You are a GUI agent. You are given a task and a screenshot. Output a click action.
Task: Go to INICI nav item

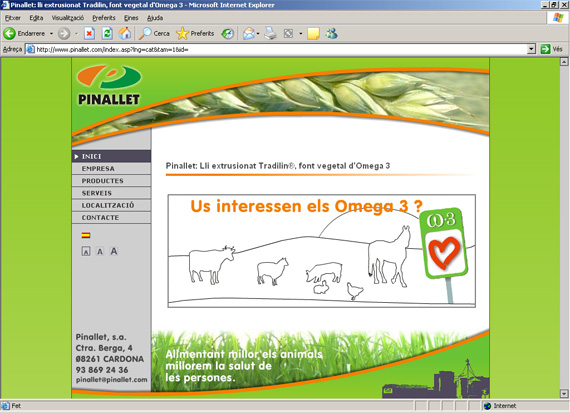coord(111,156)
